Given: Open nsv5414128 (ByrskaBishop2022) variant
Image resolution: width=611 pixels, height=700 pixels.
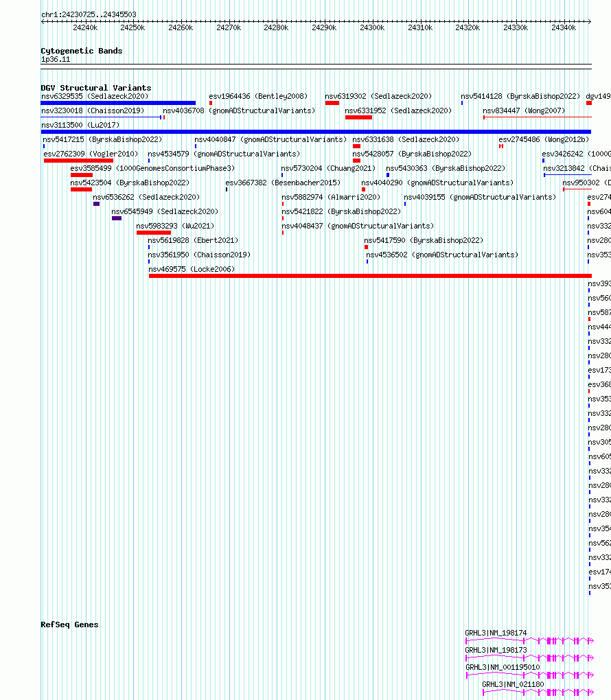Looking at the screenshot, I should [520, 96].
